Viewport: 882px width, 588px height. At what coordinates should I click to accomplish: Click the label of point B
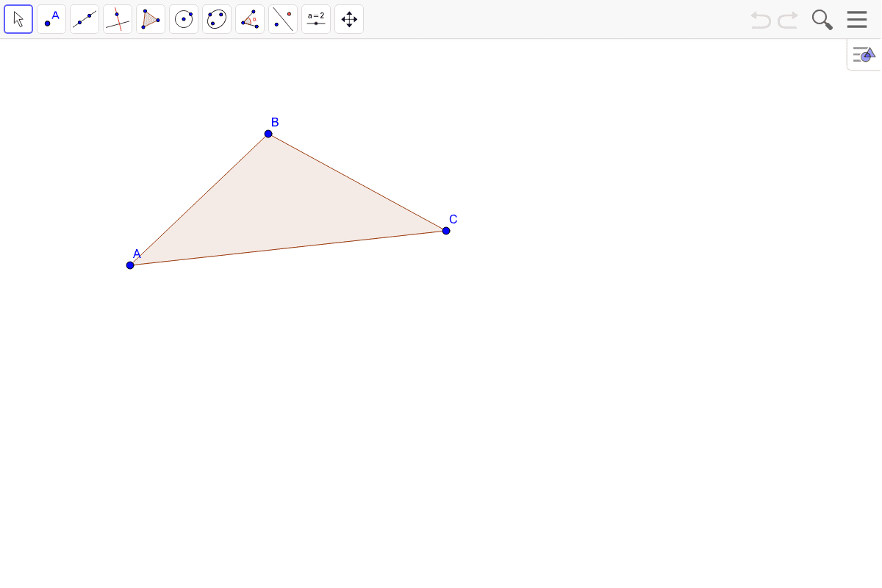(x=275, y=122)
